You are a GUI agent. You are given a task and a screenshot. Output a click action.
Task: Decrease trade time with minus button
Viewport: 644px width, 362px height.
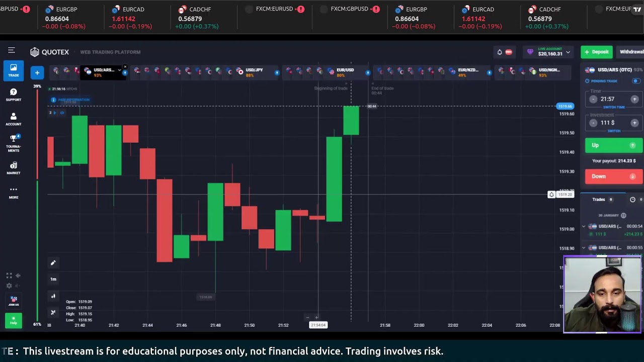point(593,99)
